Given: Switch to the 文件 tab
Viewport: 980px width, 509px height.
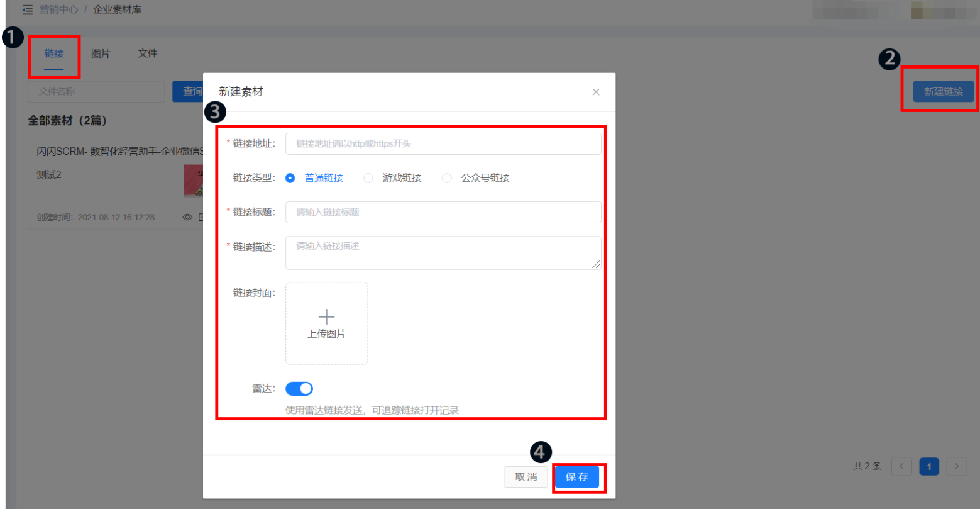Looking at the screenshot, I should click(x=147, y=53).
